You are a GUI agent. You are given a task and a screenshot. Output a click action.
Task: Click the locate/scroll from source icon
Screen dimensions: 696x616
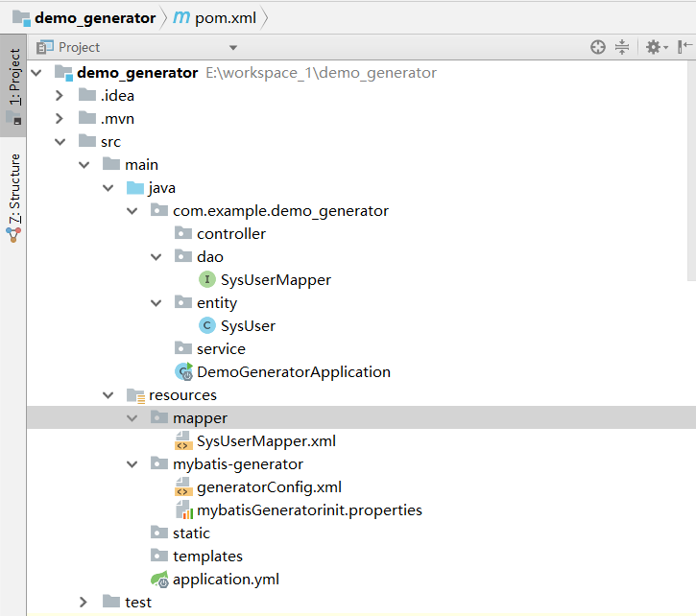(598, 47)
